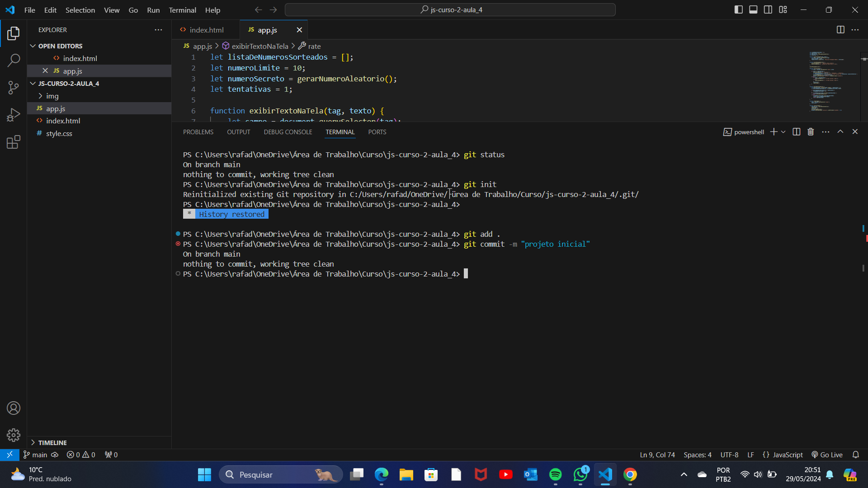
Task: Open the terminal launch profile dropdown
Action: pyautogui.click(x=783, y=132)
